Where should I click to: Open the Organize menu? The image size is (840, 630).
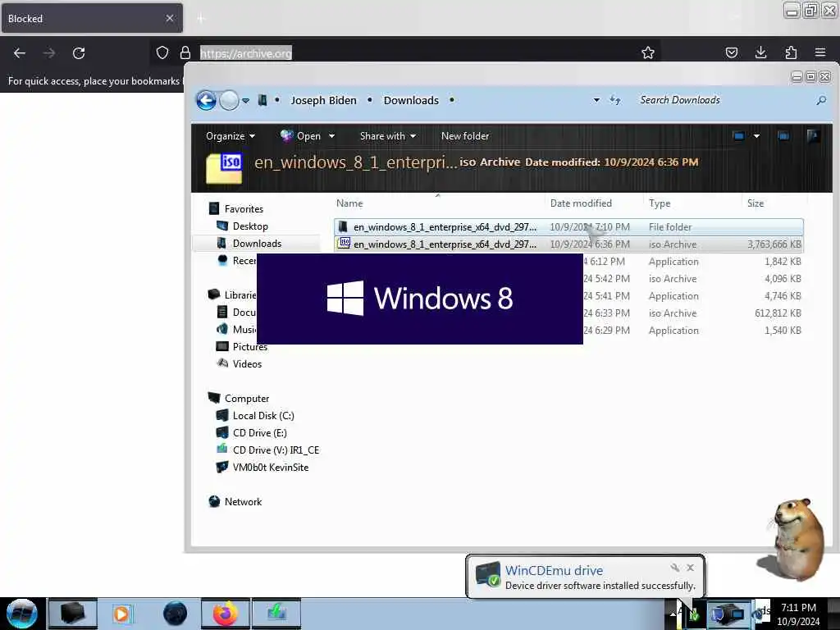[x=231, y=136]
